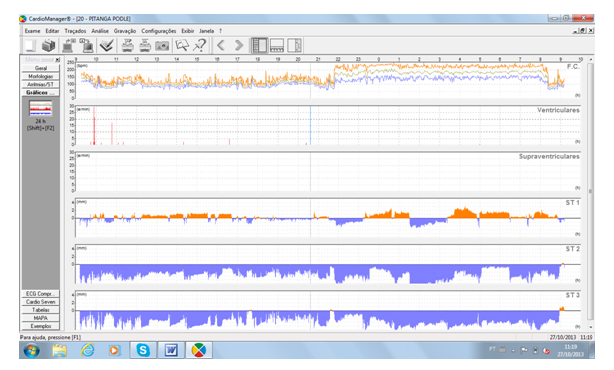Click the new blank exam icon
Image resolution: width=614 pixels, height=370 pixels.
[x=31, y=46]
